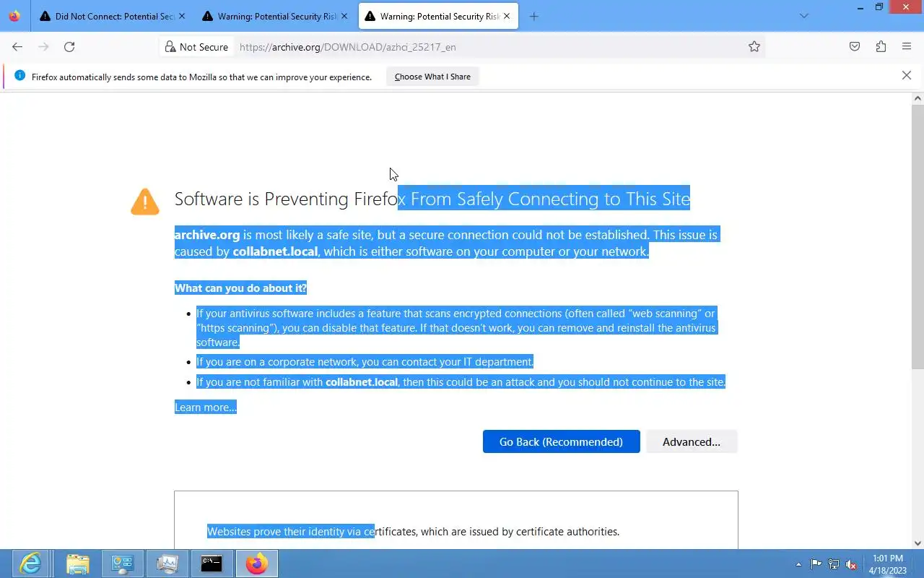This screenshot has height=578, width=924.
Task: Open the Firefox application menu
Action: (x=907, y=47)
